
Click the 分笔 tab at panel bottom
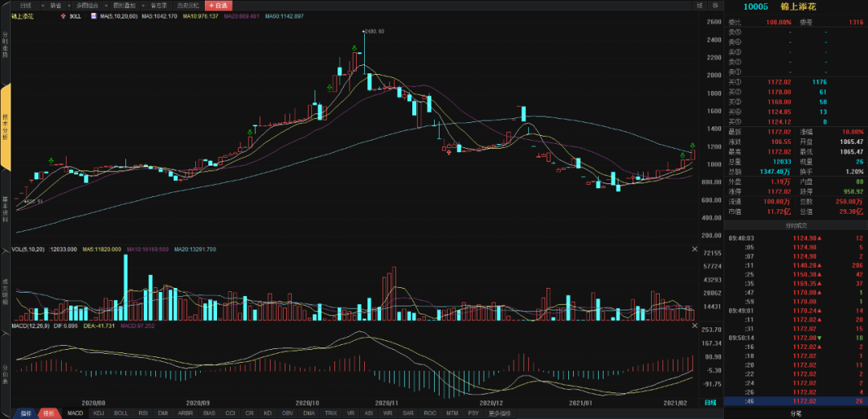click(796, 413)
